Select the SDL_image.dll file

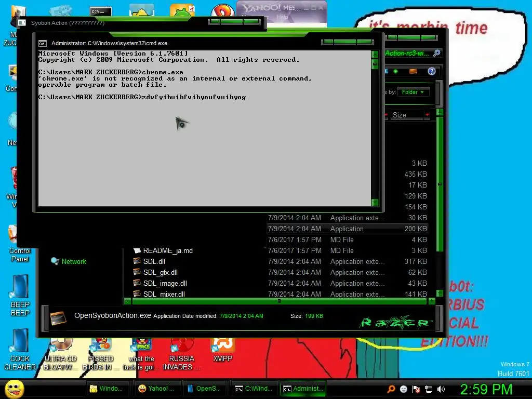click(165, 283)
